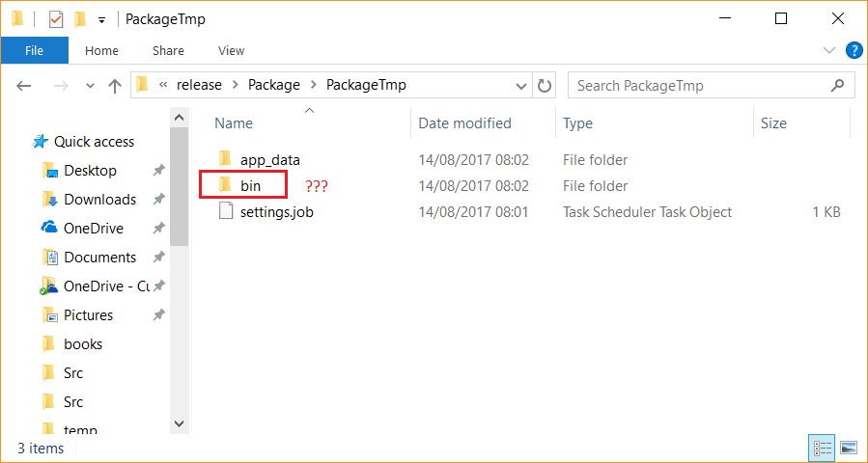Open Customize Quick Access Toolbar dropdown
Image resolution: width=868 pixels, height=463 pixels.
[x=101, y=19]
